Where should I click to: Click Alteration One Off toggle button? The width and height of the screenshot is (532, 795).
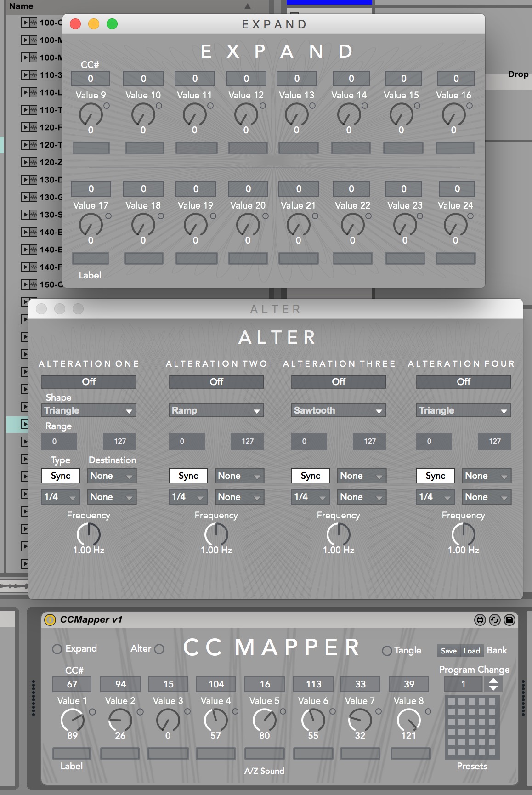point(89,382)
